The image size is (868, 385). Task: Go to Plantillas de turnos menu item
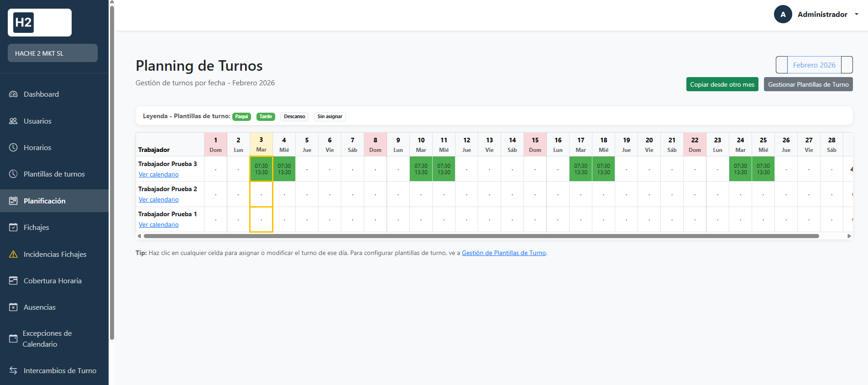click(x=54, y=174)
